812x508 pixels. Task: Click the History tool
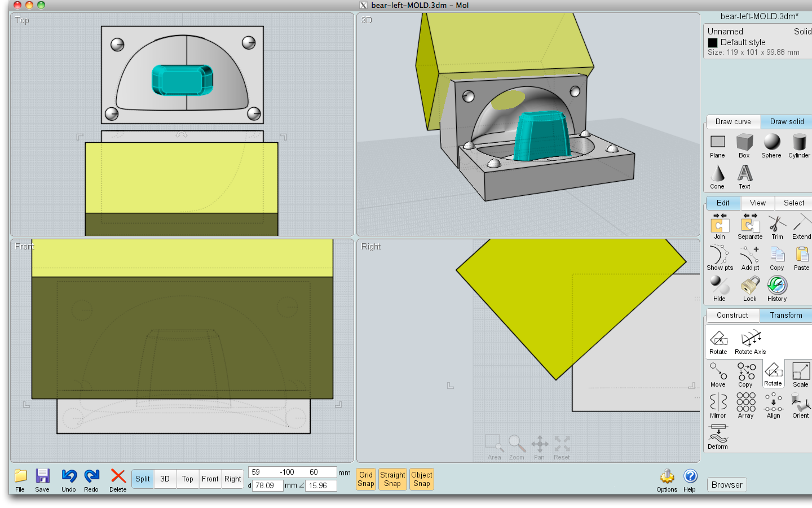[777, 288]
